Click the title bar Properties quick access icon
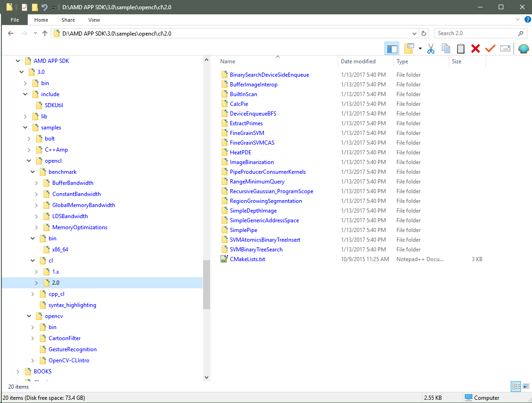Viewport: 532px width, 403px height. tap(25, 7)
